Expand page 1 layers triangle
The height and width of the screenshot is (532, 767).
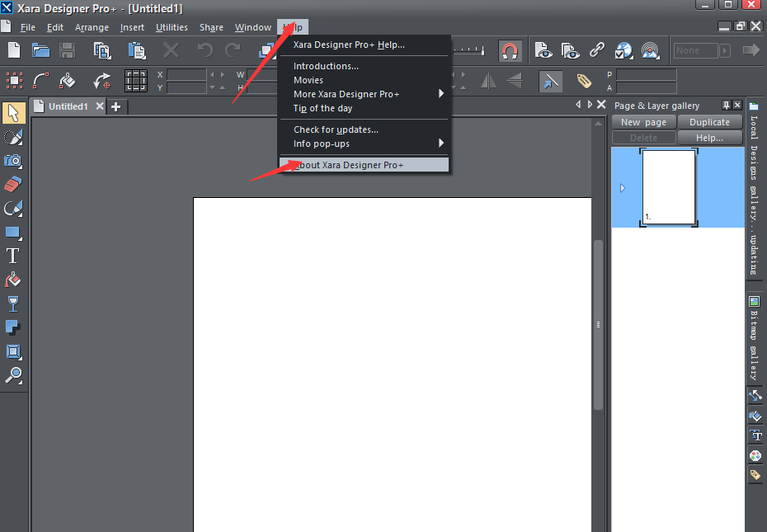(x=622, y=188)
